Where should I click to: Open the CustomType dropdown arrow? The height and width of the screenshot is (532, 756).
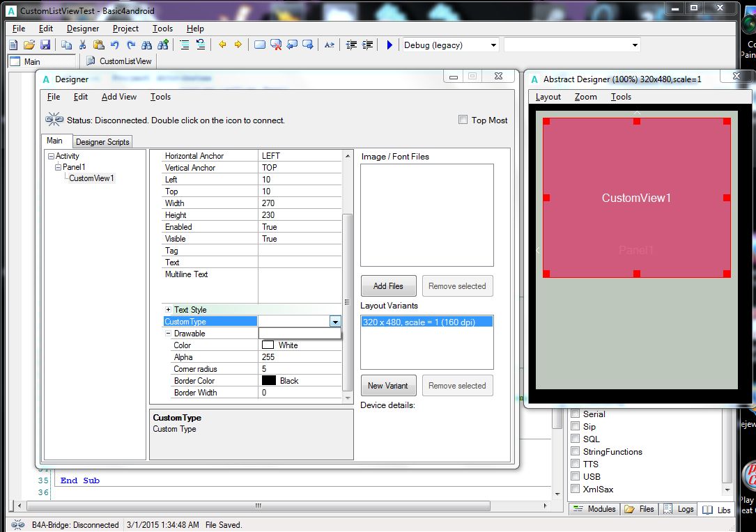point(335,322)
